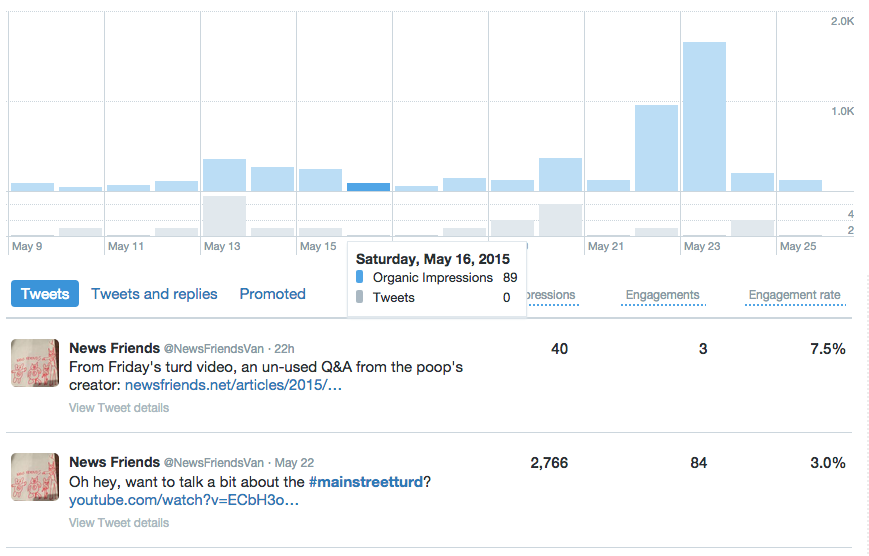Sort by Engagement rate column header
Screen dimensions: 869x556
(794, 295)
